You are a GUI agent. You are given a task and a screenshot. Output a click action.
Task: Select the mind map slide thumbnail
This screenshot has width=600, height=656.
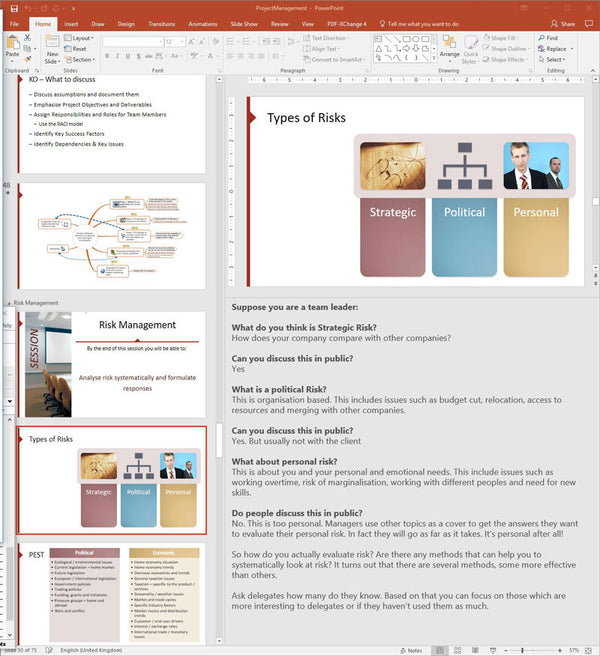112,236
